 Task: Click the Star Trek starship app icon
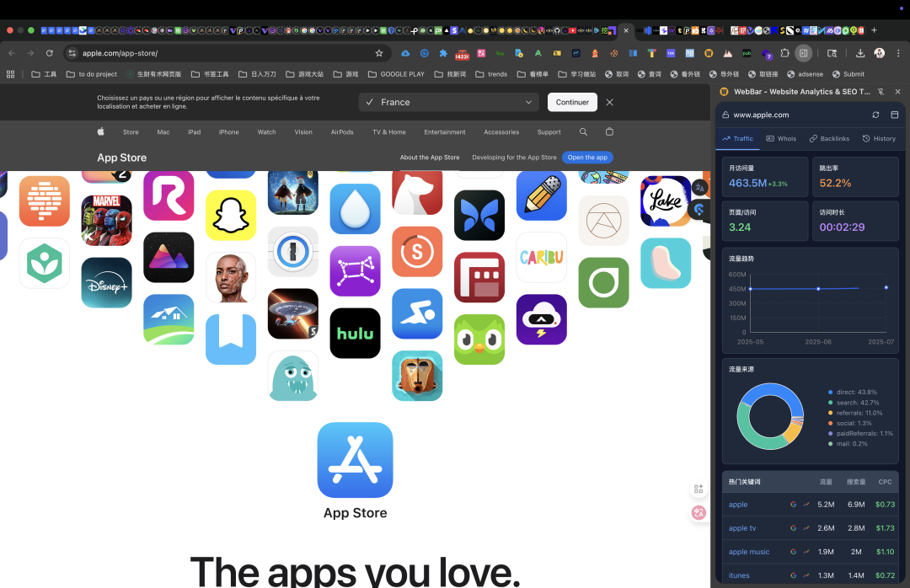pos(293,313)
